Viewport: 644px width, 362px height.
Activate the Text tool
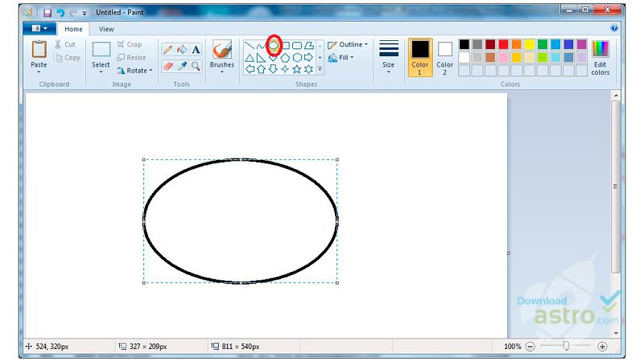tap(196, 50)
